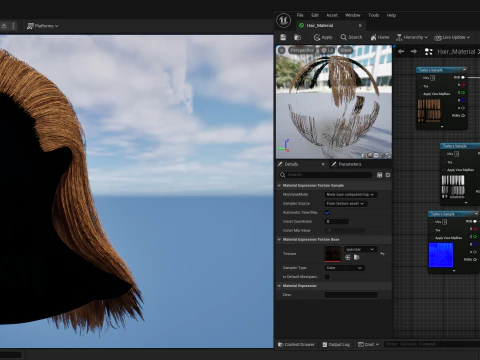Open the File menu
The height and width of the screenshot is (360, 480).
click(300, 15)
